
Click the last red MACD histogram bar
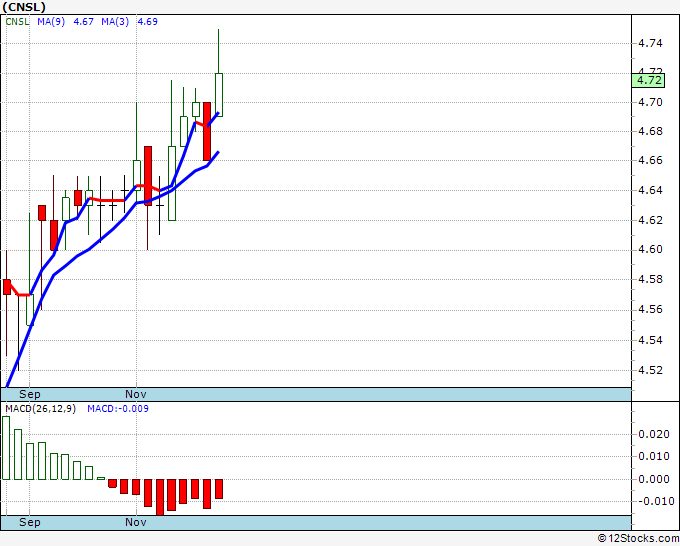(219, 489)
